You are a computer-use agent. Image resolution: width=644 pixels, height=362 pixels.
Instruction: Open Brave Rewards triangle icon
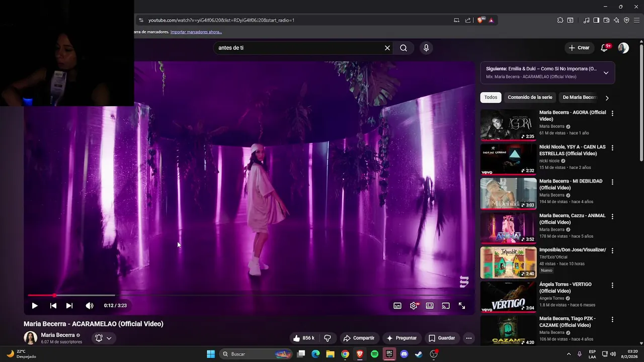[x=491, y=20]
